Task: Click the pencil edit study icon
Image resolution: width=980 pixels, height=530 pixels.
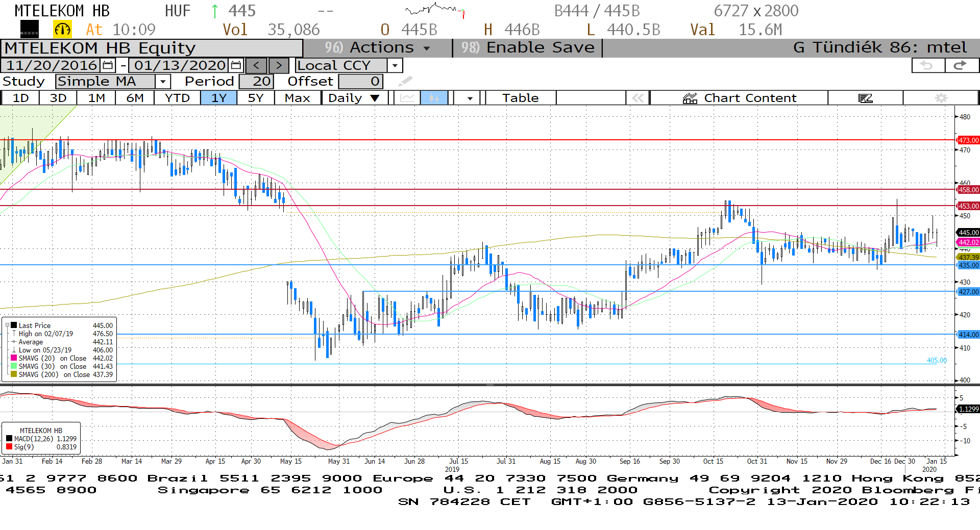Action: 405,81
